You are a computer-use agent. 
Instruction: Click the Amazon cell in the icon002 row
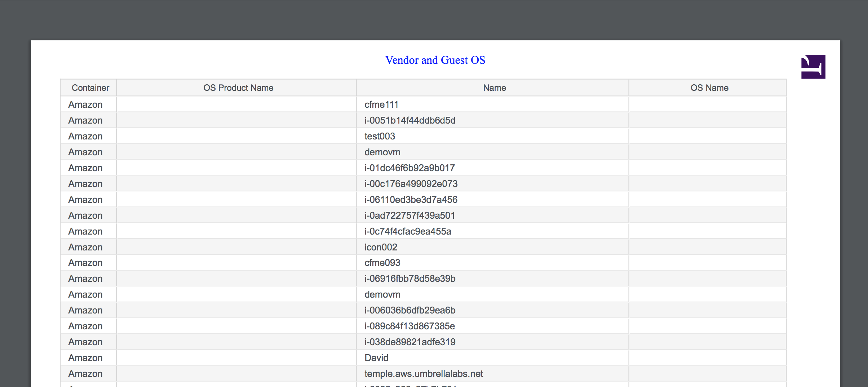coord(89,247)
